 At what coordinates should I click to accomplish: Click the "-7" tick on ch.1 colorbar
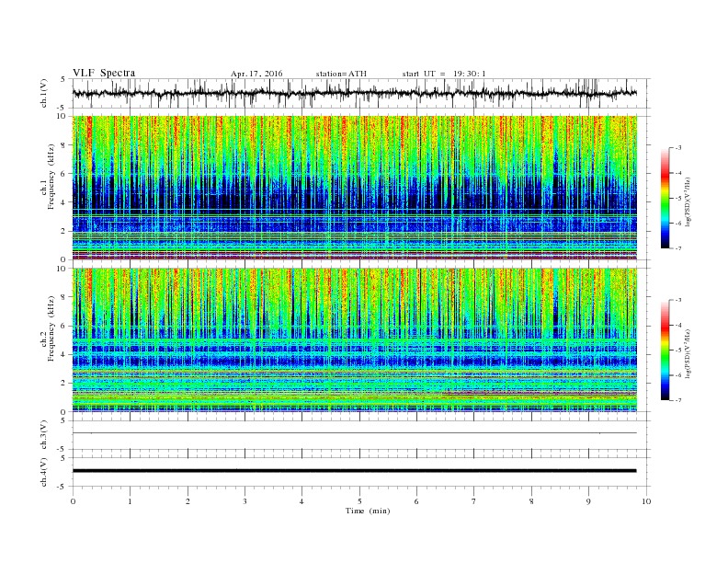(x=677, y=248)
